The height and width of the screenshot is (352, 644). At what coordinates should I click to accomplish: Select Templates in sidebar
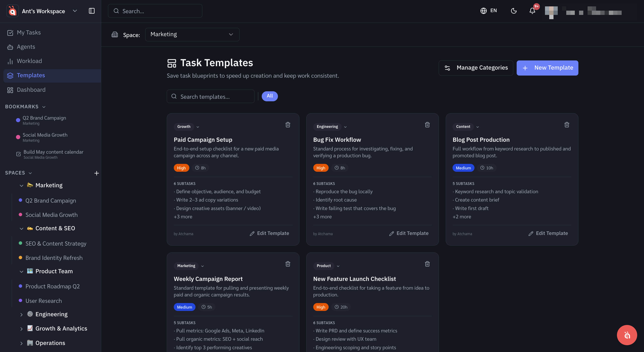[52, 76]
